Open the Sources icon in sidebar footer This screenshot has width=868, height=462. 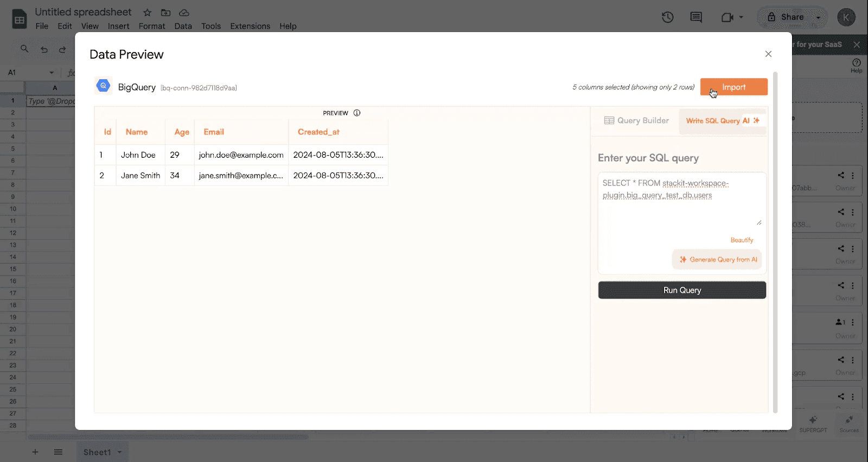point(849,423)
